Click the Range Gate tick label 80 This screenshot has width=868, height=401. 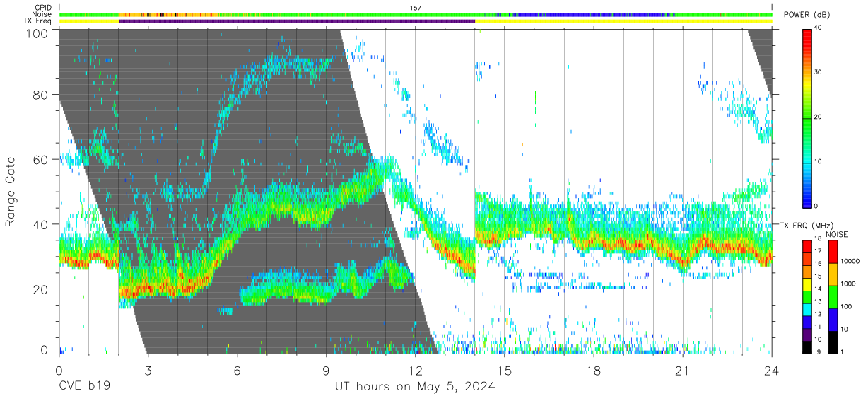(x=41, y=95)
